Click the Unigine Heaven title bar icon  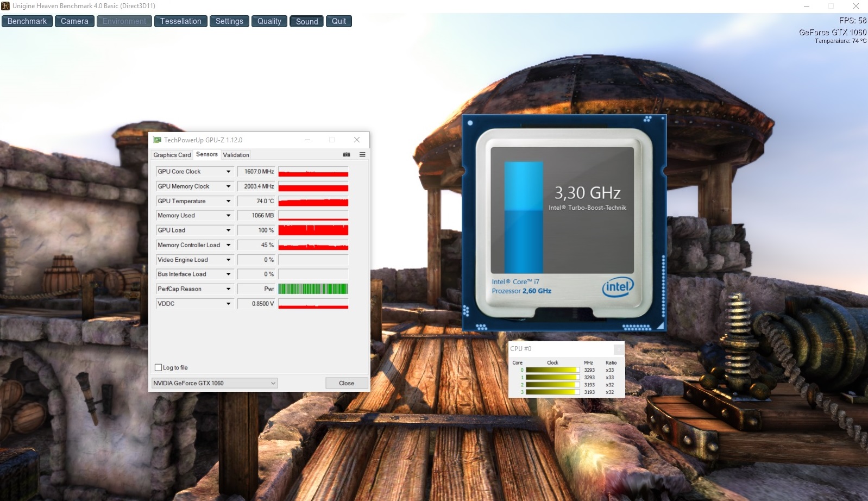click(5, 6)
